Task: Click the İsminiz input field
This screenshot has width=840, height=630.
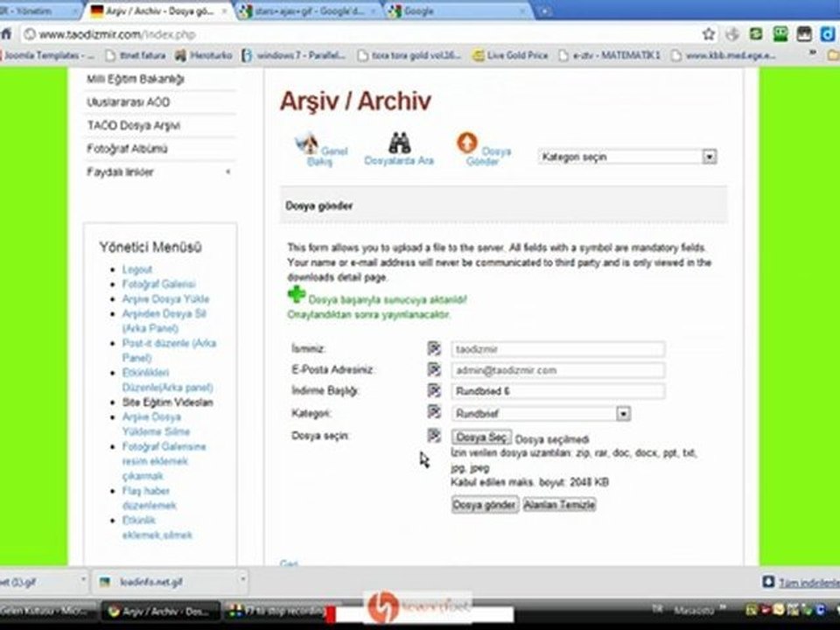Action: [x=558, y=349]
